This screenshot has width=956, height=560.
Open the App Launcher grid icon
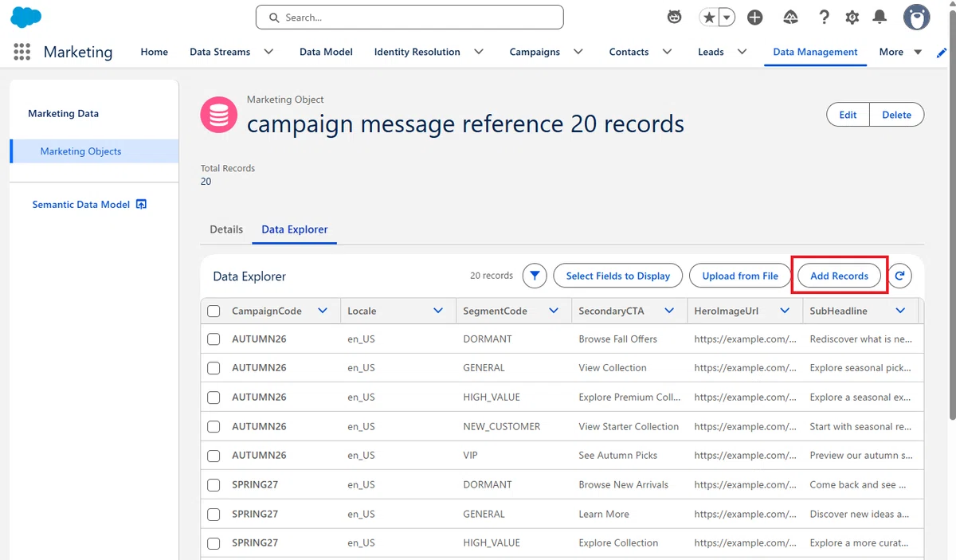click(x=22, y=52)
